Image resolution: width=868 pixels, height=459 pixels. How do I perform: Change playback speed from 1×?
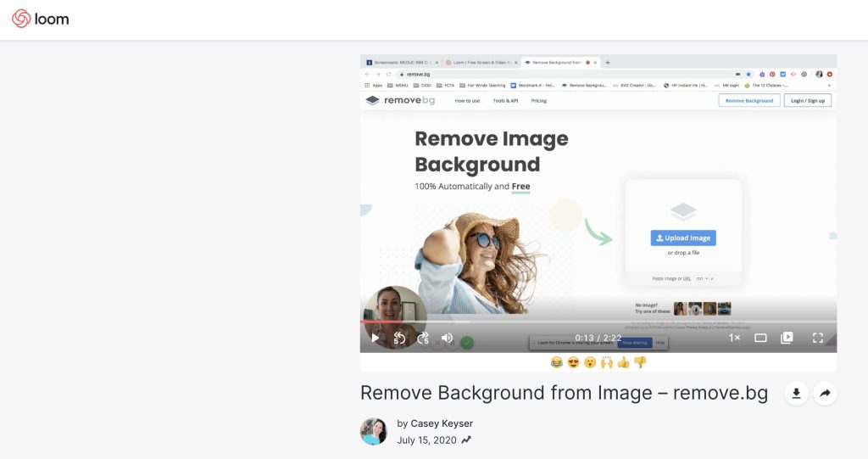[734, 338]
